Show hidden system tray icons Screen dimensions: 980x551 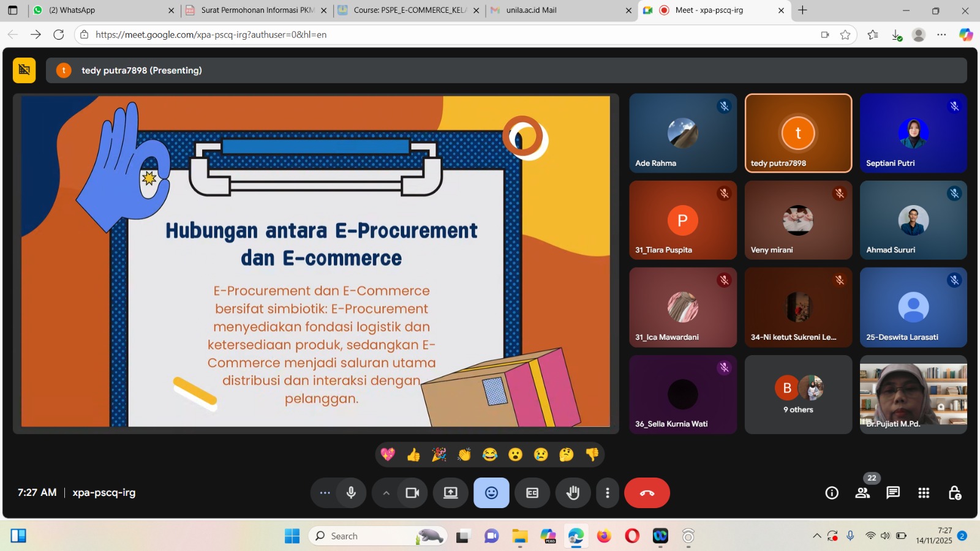816,536
